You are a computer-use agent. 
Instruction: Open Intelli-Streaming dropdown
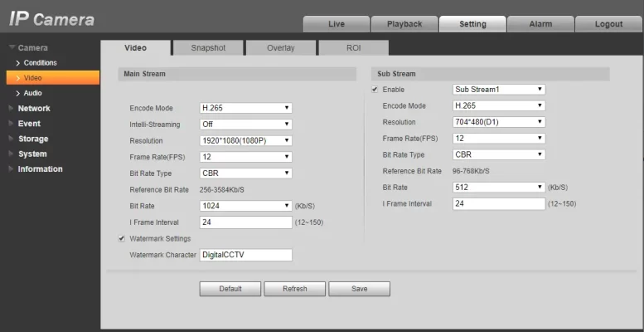coord(245,124)
